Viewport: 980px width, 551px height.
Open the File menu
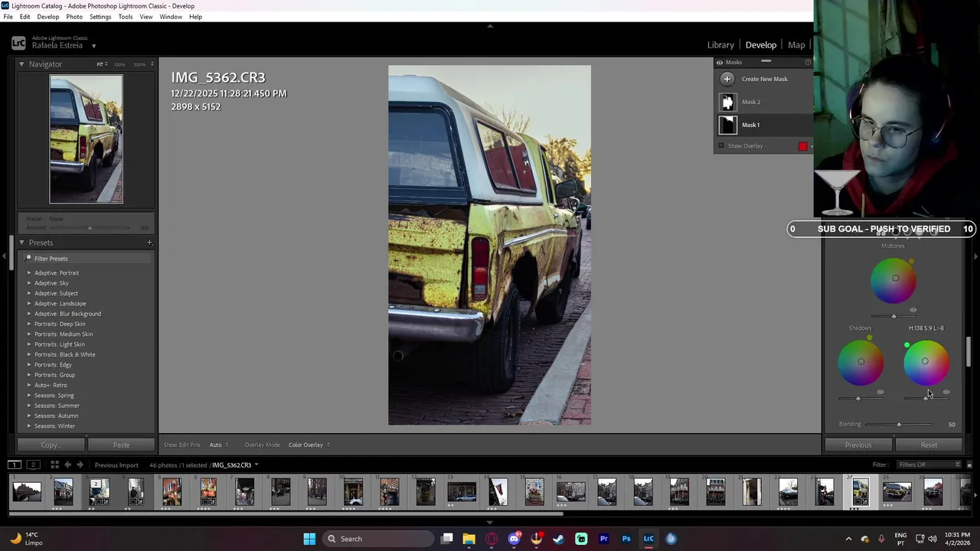click(8, 17)
